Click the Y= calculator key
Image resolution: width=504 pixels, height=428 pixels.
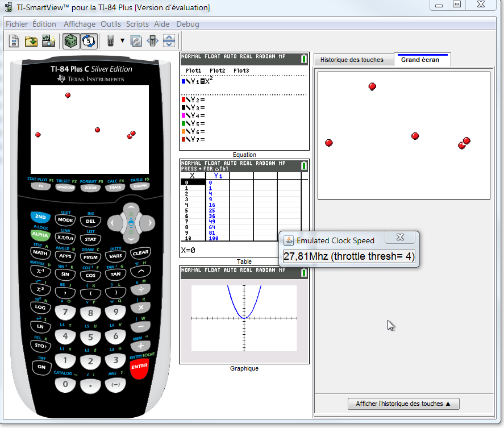pos(41,186)
